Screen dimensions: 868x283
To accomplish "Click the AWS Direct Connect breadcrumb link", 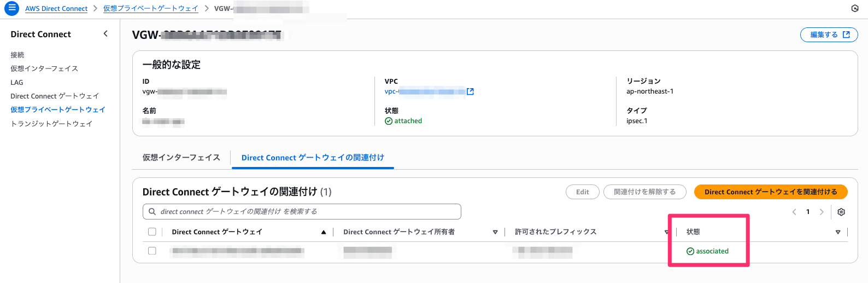I will click(56, 9).
